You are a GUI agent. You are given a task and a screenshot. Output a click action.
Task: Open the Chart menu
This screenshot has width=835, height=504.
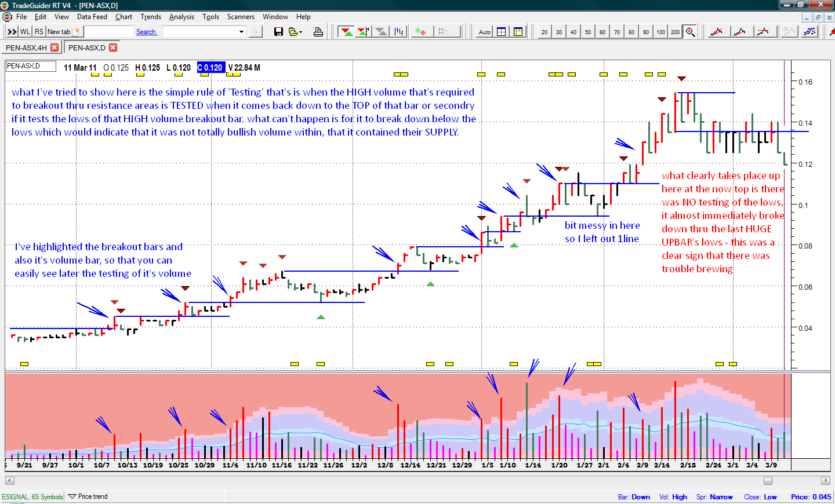(124, 17)
